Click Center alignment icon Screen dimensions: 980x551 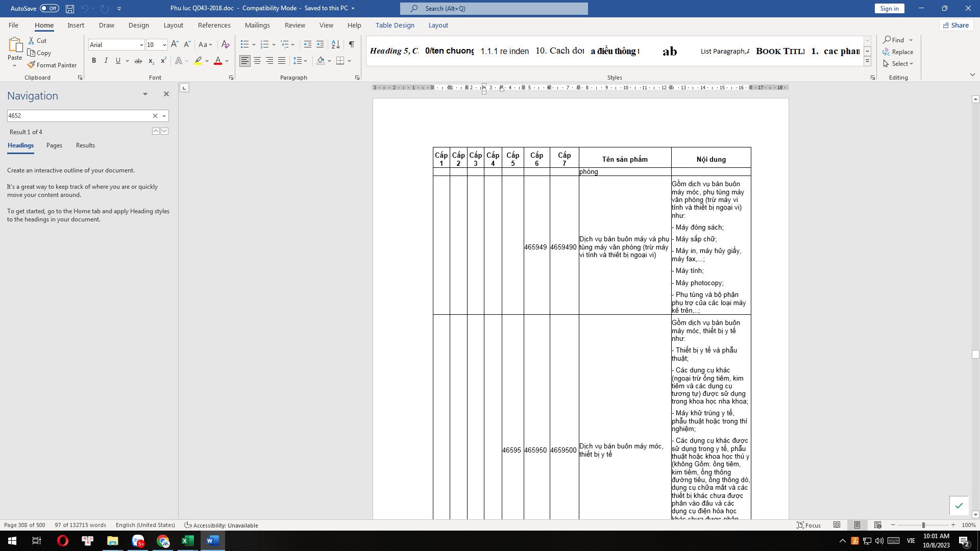[257, 61]
